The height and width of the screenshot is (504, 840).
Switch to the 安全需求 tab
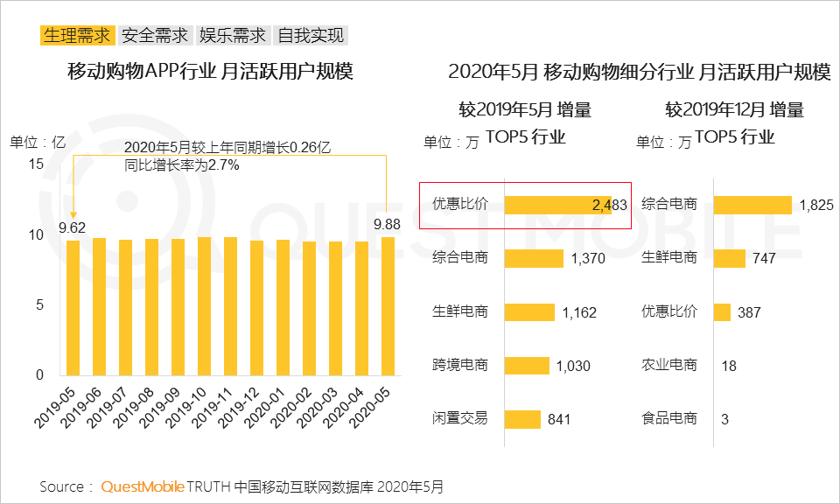point(155,36)
